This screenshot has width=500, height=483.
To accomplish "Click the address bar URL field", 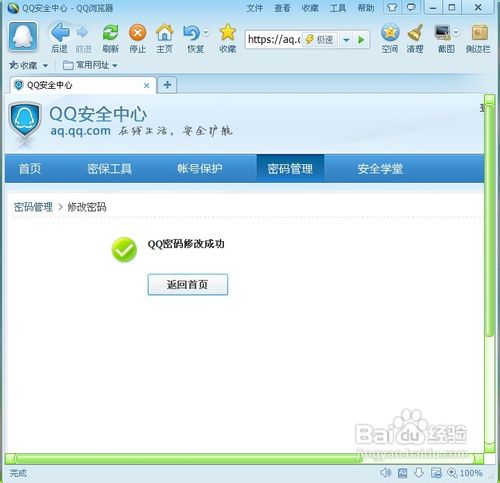I will [x=274, y=40].
